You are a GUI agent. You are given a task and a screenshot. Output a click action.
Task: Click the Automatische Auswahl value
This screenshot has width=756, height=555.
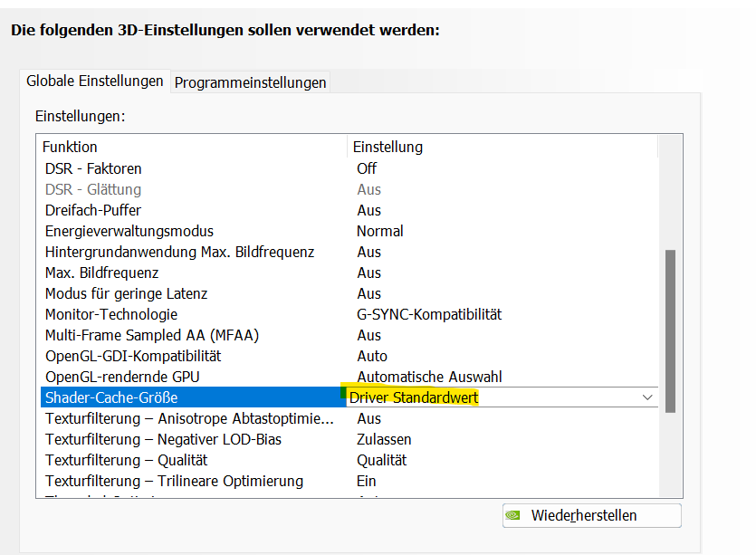pos(429,377)
